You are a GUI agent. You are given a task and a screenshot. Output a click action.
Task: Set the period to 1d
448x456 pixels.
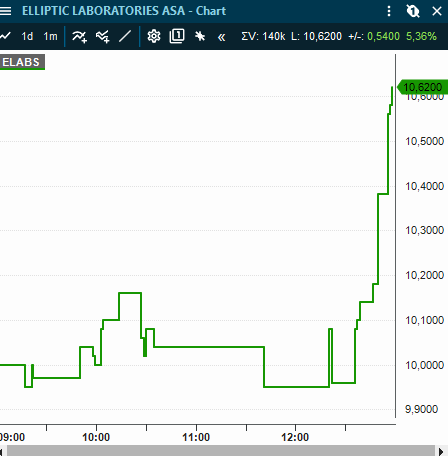(x=27, y=36)
